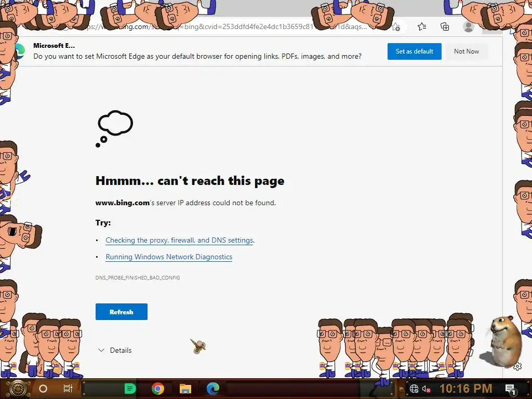The image size is (532, 399).
Task: Click the www.bing.com bold text
Action: (123, 203)
